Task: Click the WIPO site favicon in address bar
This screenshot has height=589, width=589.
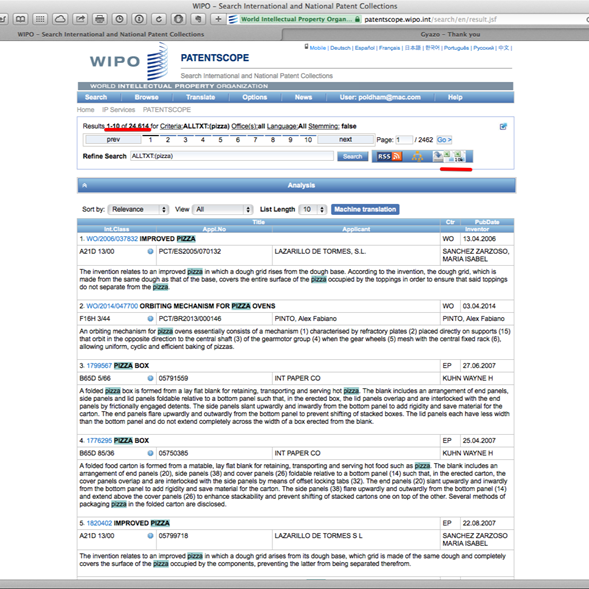Action: [233, 19]
